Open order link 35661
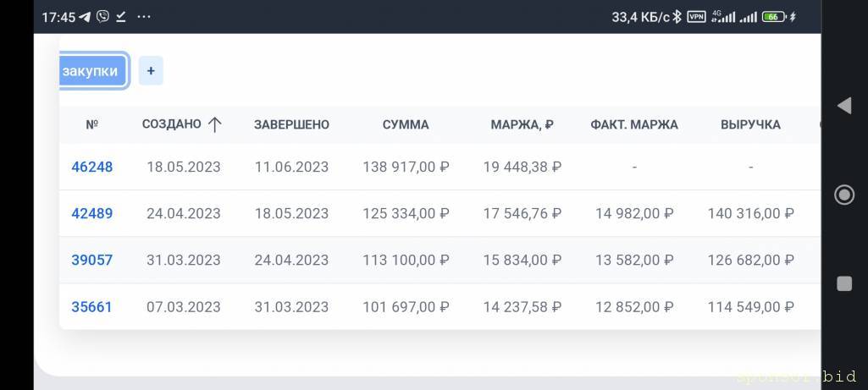868x390 pixels. coord(91,306)
